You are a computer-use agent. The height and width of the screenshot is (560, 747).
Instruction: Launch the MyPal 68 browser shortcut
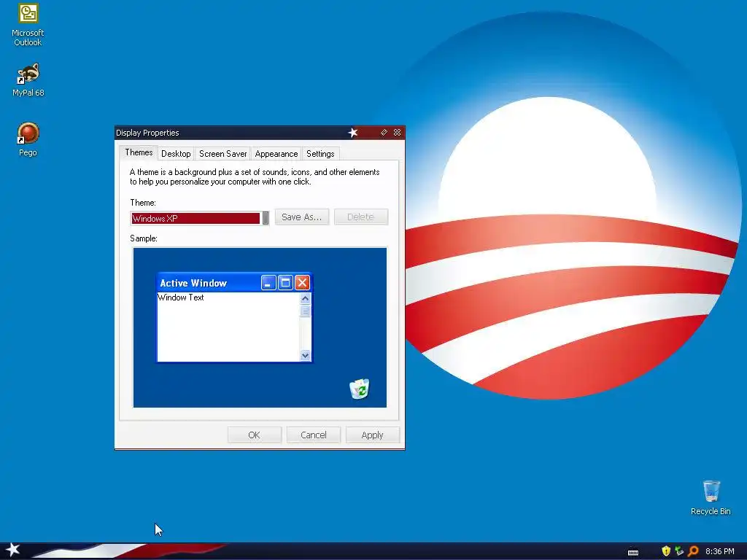tap(28, 80)
